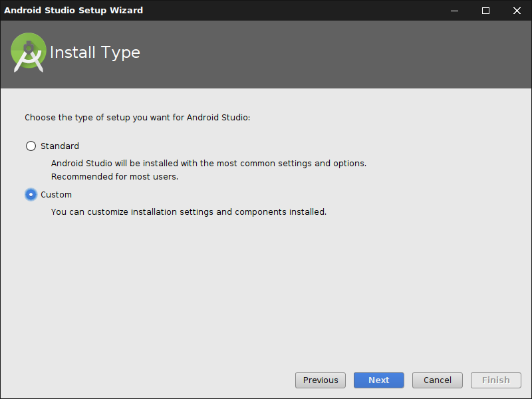Viewport: 532px width, 399px height.
Task: Click the grayed-out Finish button
Action: (495, 380)
